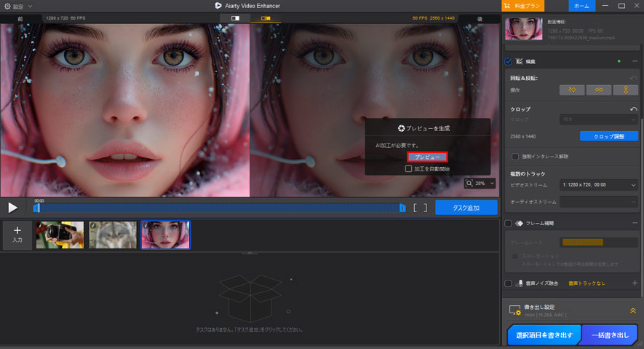Viewport: 644px width, 349px height.
Task: Click the 2560 x 1440 crop size text
Action: click(522, 136)
